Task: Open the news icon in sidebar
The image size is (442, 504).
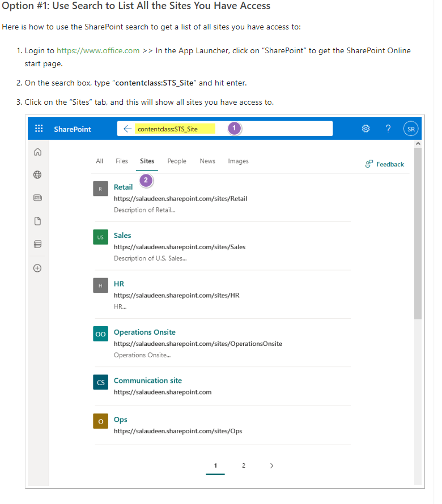Action: click(37, 198)
